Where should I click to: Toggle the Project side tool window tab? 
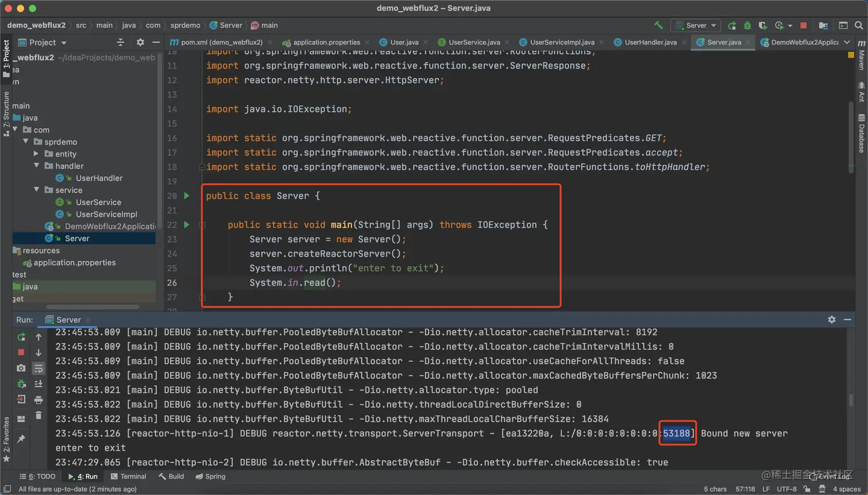[x=6, y=58]
